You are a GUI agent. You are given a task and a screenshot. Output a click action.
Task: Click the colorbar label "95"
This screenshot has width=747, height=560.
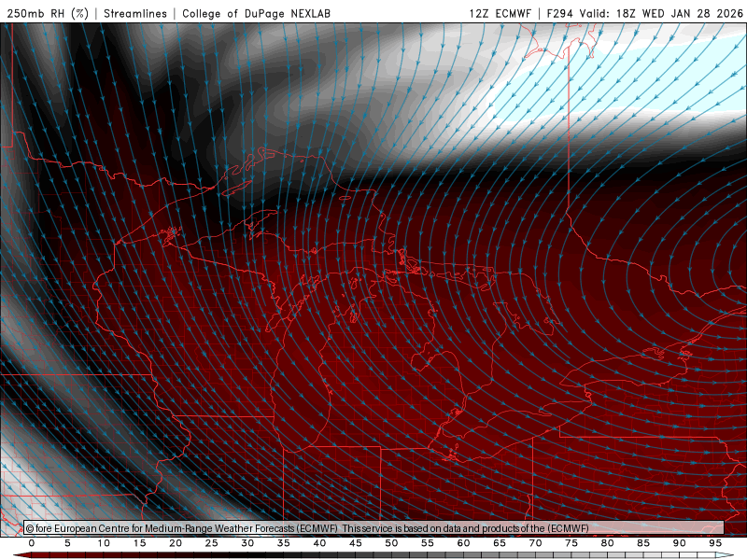(x=715, y=543)
